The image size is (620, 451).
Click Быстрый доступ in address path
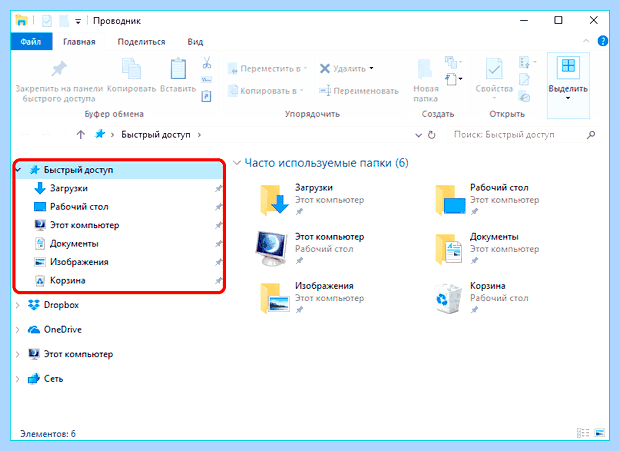pyautogui.click(x=155, y=135)
